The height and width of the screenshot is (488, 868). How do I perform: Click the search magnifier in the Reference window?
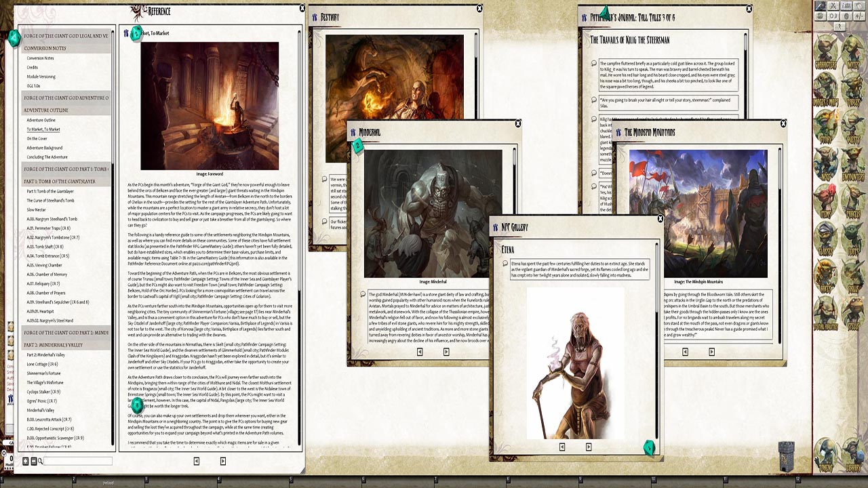(x=40, y=461)
